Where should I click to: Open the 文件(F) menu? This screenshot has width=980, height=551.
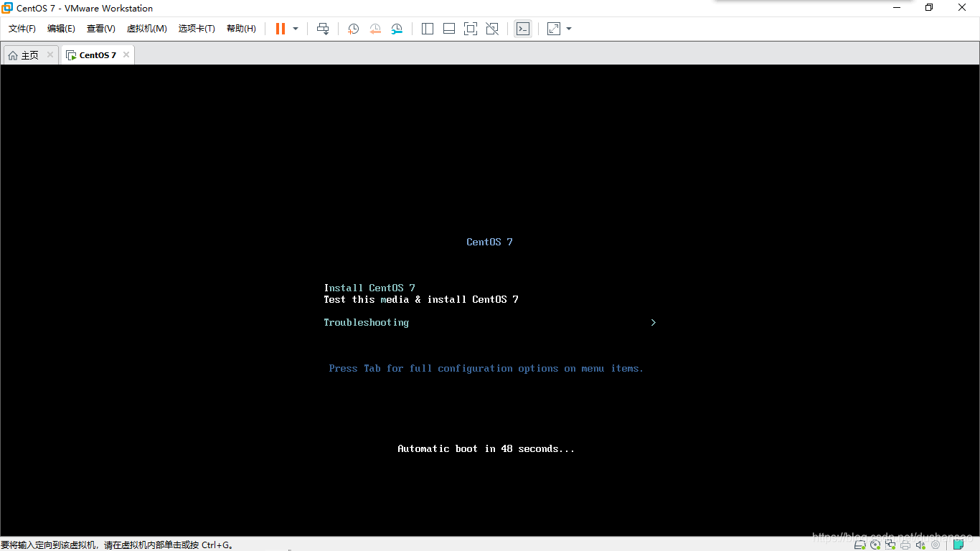pyautogui.click(x=22, y=29)
